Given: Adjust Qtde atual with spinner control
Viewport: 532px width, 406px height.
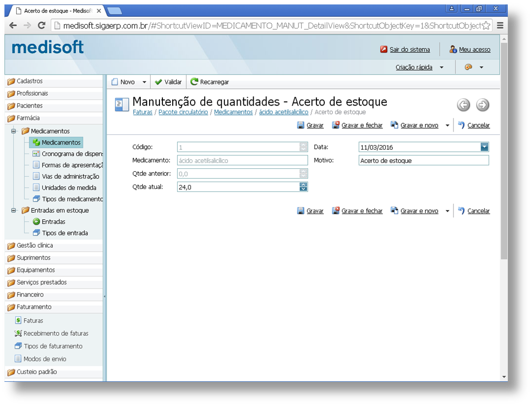Looking at the screenshot, I should pos(304,187).
